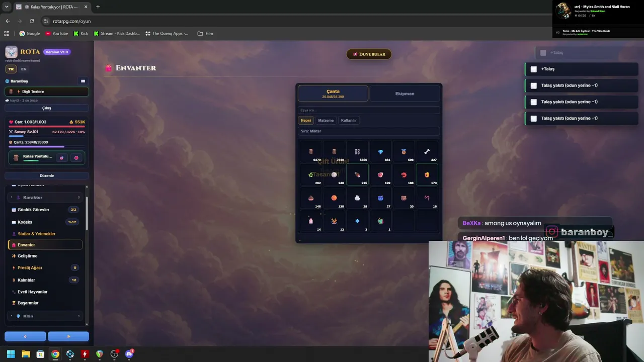Switch to the Çanta tab
The width and height of the screenshot is (644, 362).
point(333,94)
